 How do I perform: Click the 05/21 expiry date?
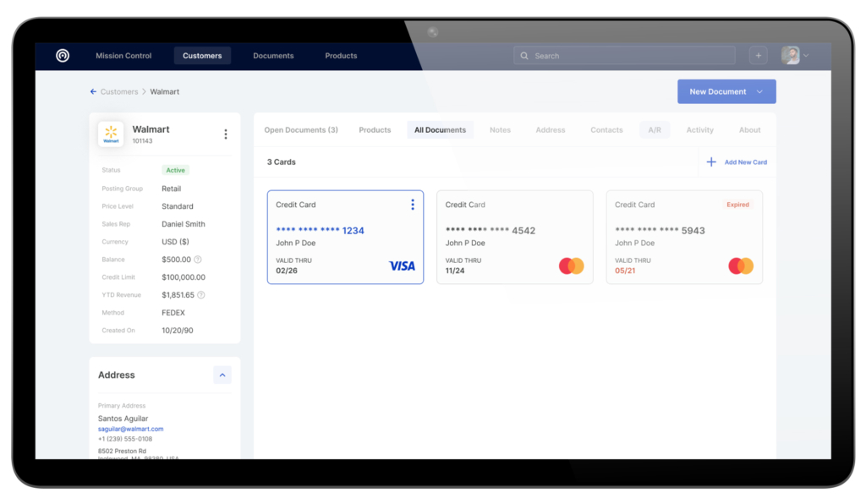pos(625,271)
